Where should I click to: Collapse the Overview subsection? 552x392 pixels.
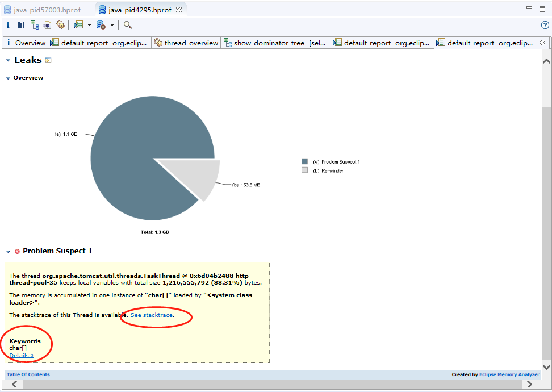[x=8, y=78]
